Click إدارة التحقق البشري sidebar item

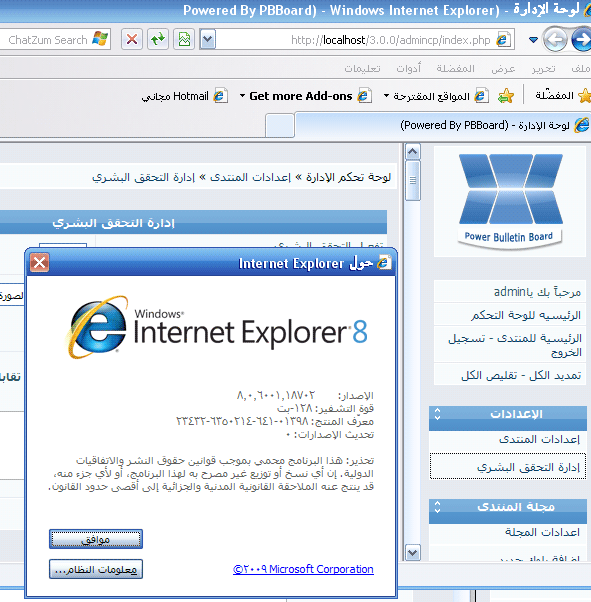click(x=528, y=467)
